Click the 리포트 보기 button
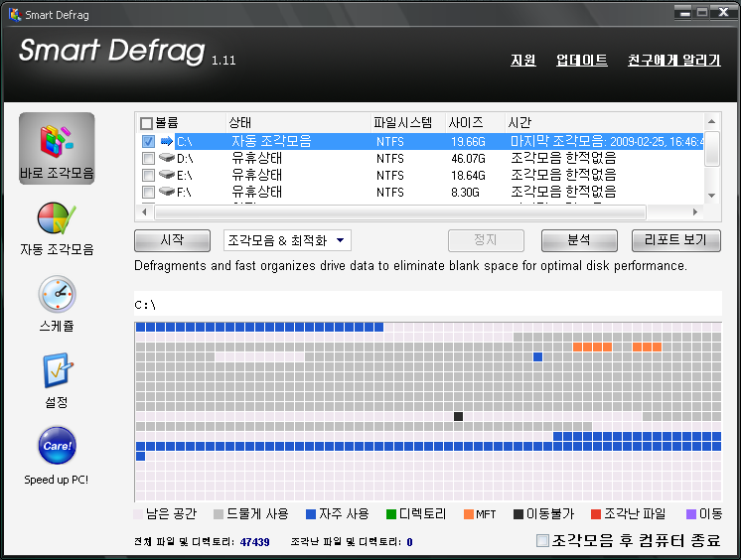 click(676, 240)
